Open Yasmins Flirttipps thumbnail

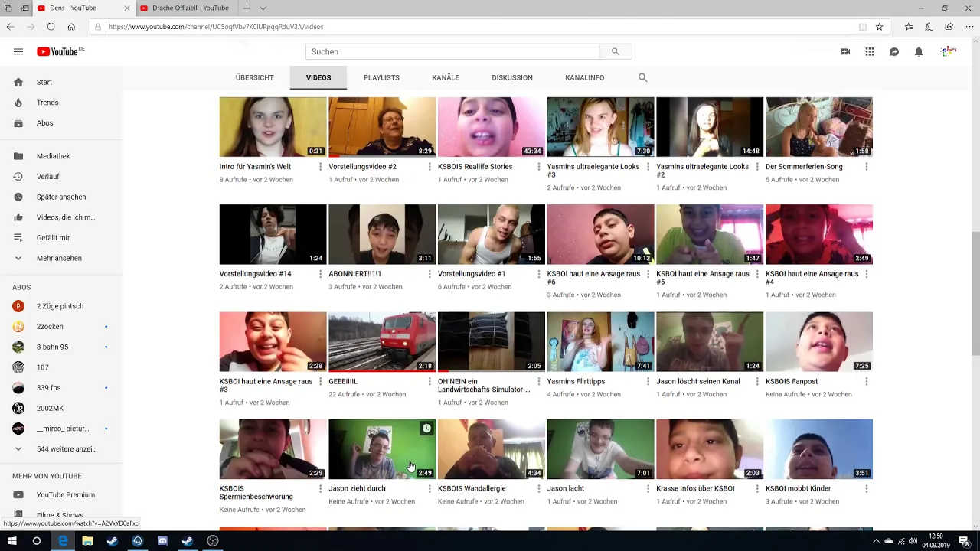600,341
